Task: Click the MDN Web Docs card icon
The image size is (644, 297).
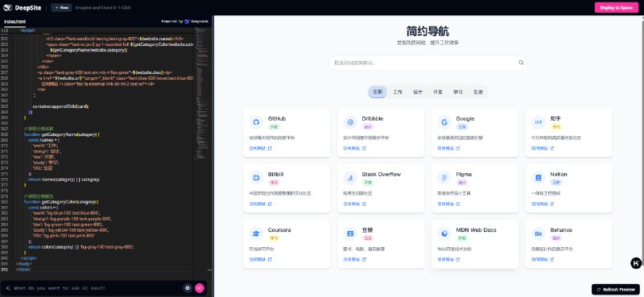Action: click(444, 233)
